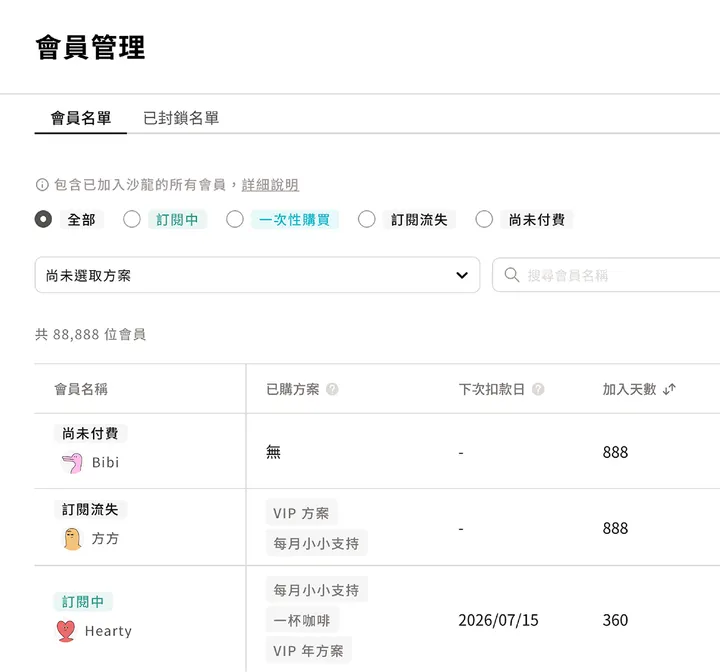The image size is (720, 672).
Task: Click 888 days value in 方方 row
Action: point(615,528)
